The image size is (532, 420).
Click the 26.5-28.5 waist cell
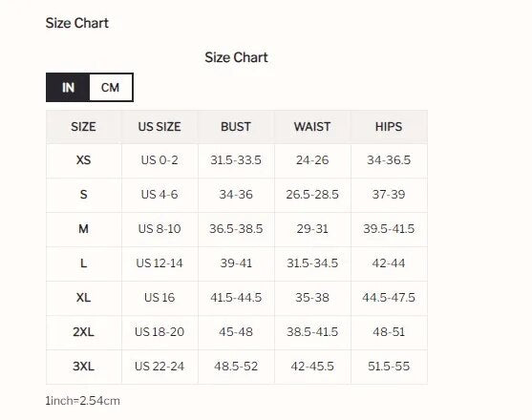pos(312,195)
